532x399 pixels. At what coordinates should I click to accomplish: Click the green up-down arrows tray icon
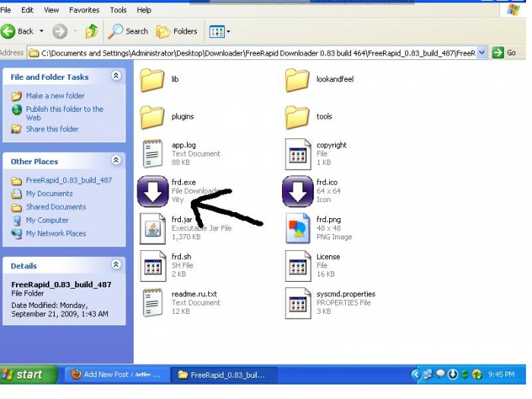465,375
